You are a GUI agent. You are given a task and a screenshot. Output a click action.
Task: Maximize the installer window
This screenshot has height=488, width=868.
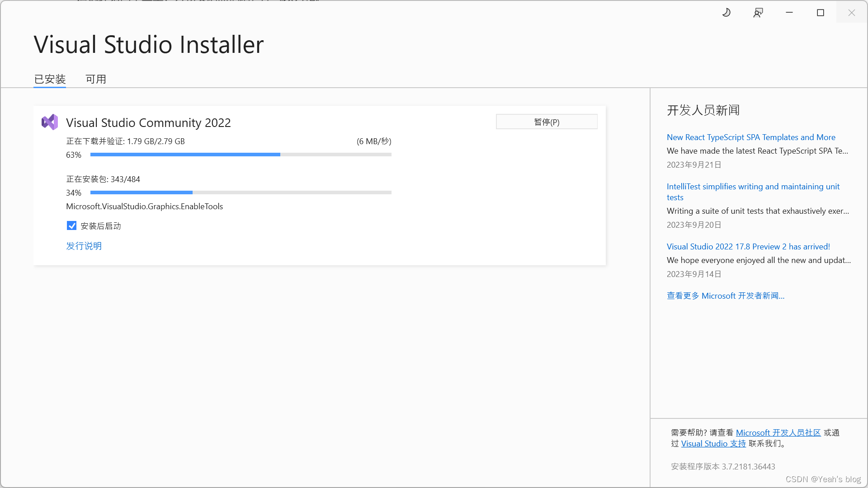821,12
